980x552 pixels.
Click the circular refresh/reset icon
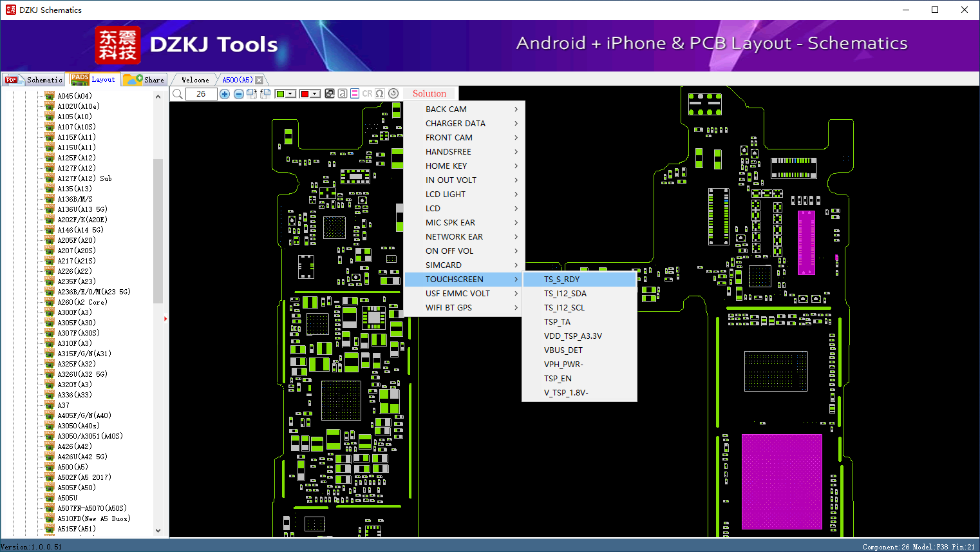(x=393, y=93)
